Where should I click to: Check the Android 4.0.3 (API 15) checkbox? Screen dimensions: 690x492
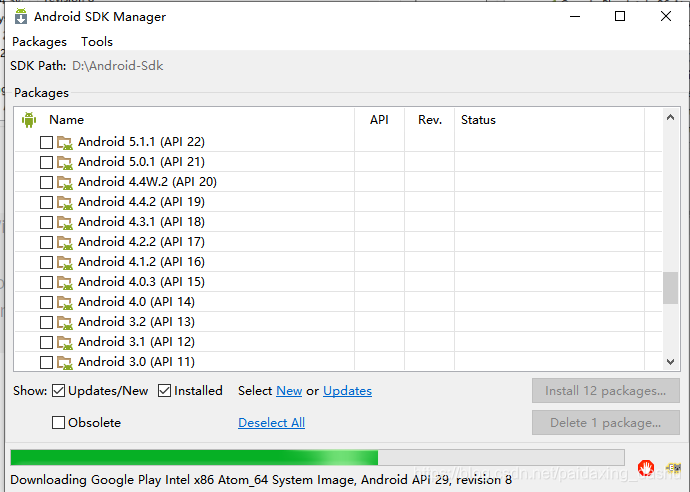(46, 283)
